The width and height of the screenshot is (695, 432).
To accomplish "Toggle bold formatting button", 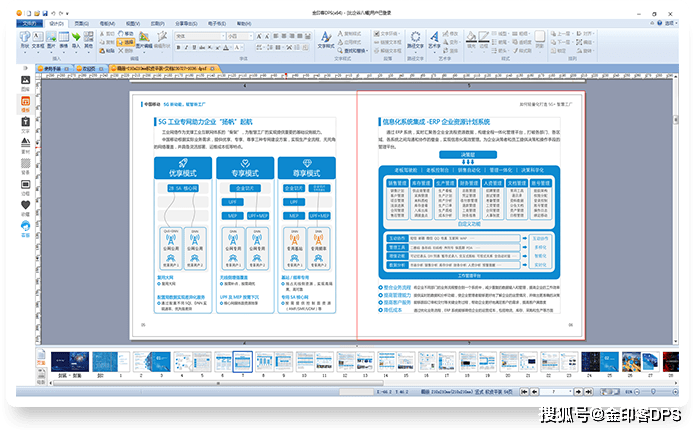I will (x=178, y=45).
